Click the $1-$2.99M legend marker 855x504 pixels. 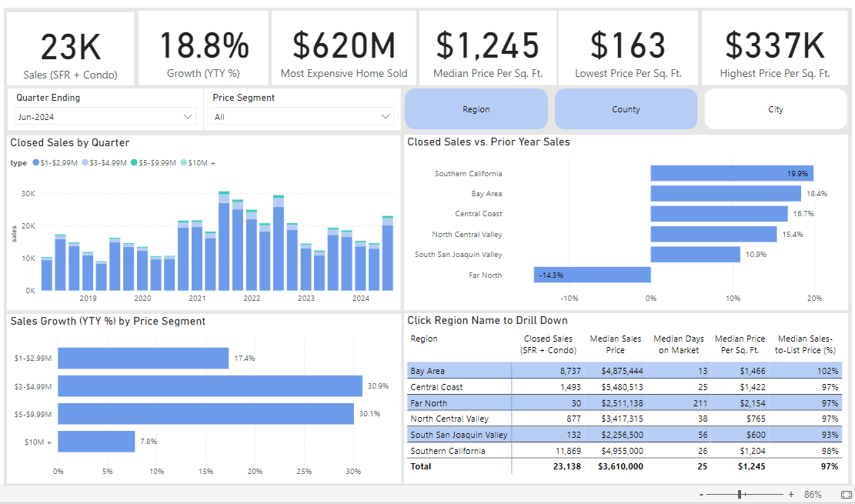[x=36, y=162]
